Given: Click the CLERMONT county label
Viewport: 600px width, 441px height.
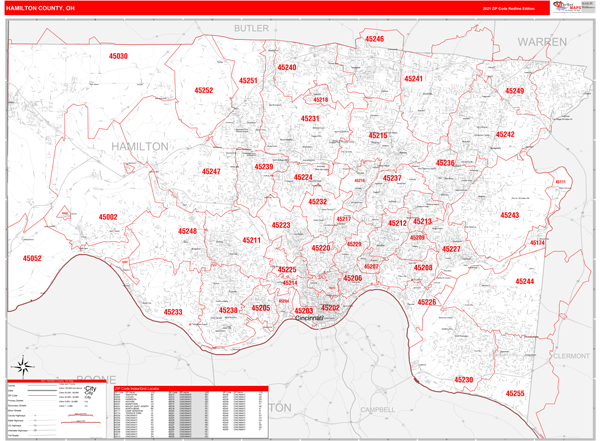Looking at the screenshot, I should click(572, 356).
